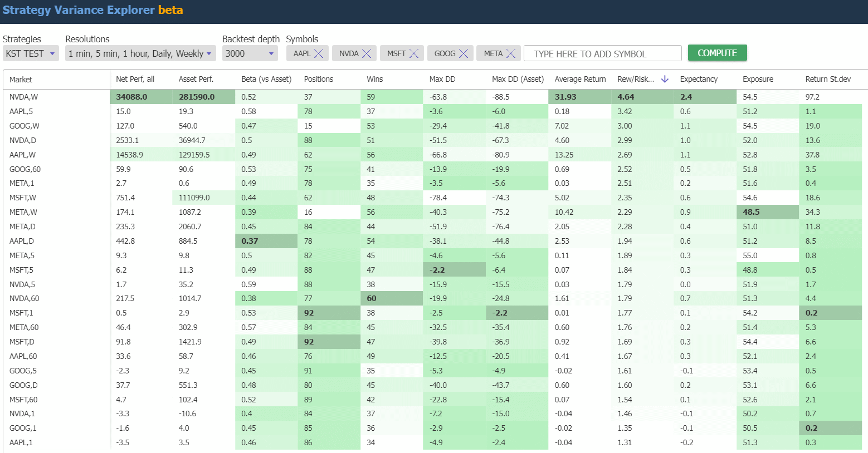
Task: Click the symbol entry field
Action: click(602, 53)
